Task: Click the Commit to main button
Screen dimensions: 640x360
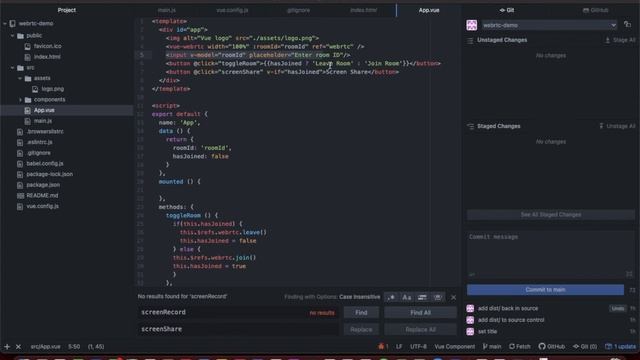Action: pyautogui.click(x=545, y=290)
